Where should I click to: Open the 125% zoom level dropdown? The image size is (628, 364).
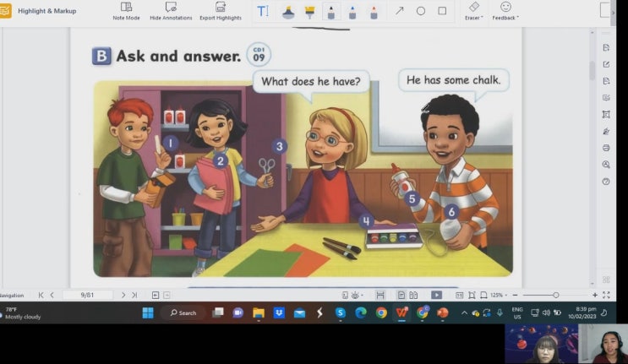coord(499,296)
